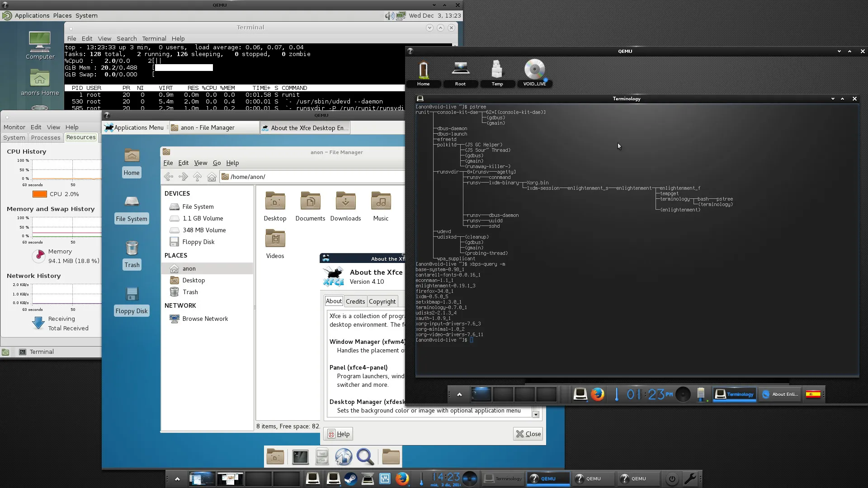Click the scroll-down arrow in the About Xfce dialog
868x488 pixels.
pyautogui.click(x=536, y=414)
